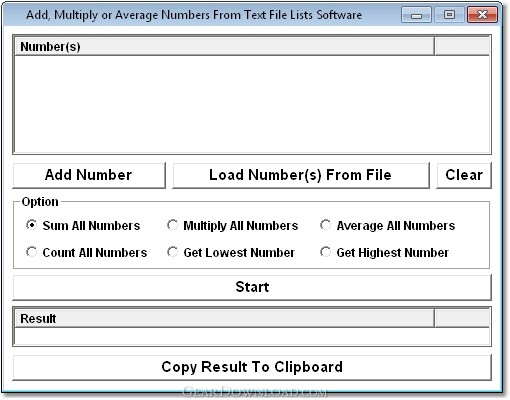
Task: Click the blank header next to Result
Action: pyautogui.click(x=462, y=318)
